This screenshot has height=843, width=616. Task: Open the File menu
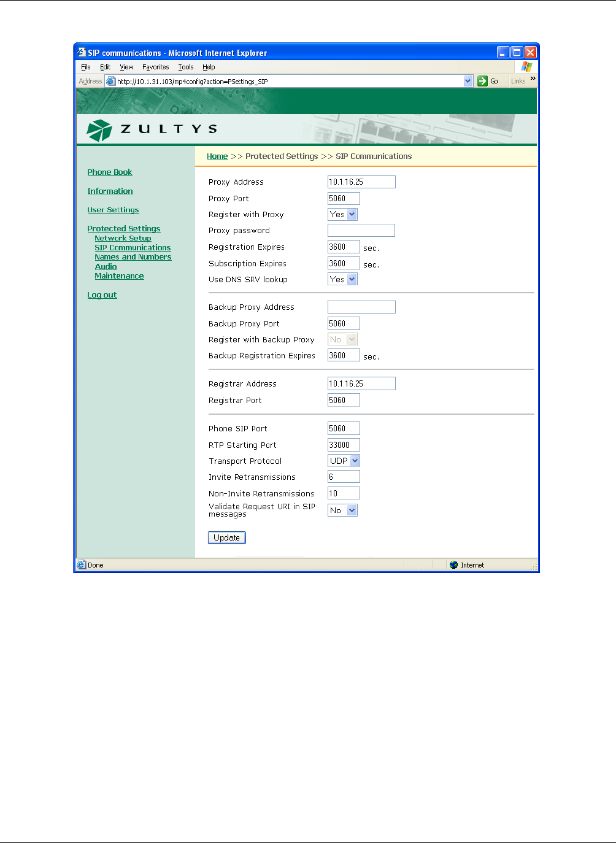(x=86, y=67)
